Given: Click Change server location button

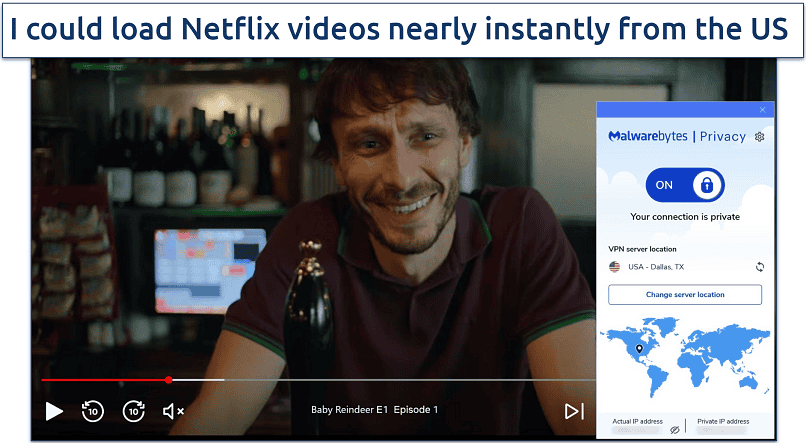Looking at the screenshot, I should pyautogui.click(x=685, y=294).
